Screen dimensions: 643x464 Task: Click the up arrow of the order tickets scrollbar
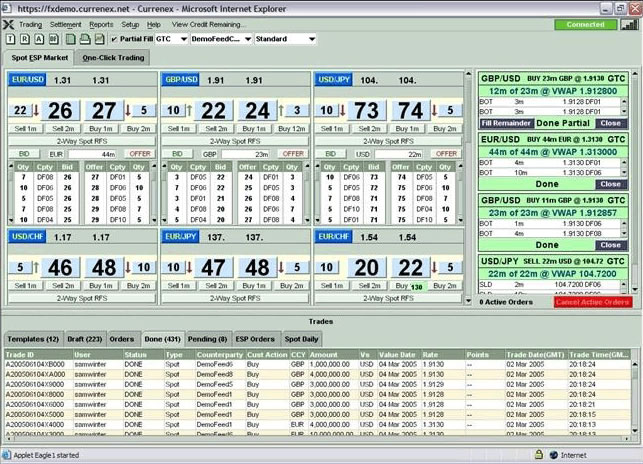[x=635, y=74]
